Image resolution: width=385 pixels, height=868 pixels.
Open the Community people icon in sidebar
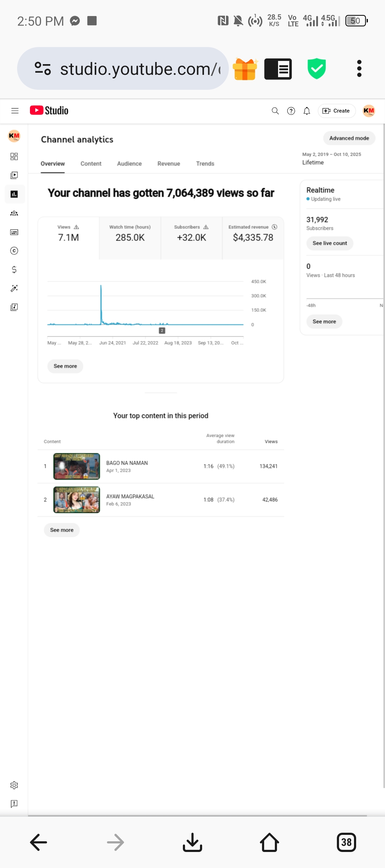pyautogui.click(x=14, y=213)
